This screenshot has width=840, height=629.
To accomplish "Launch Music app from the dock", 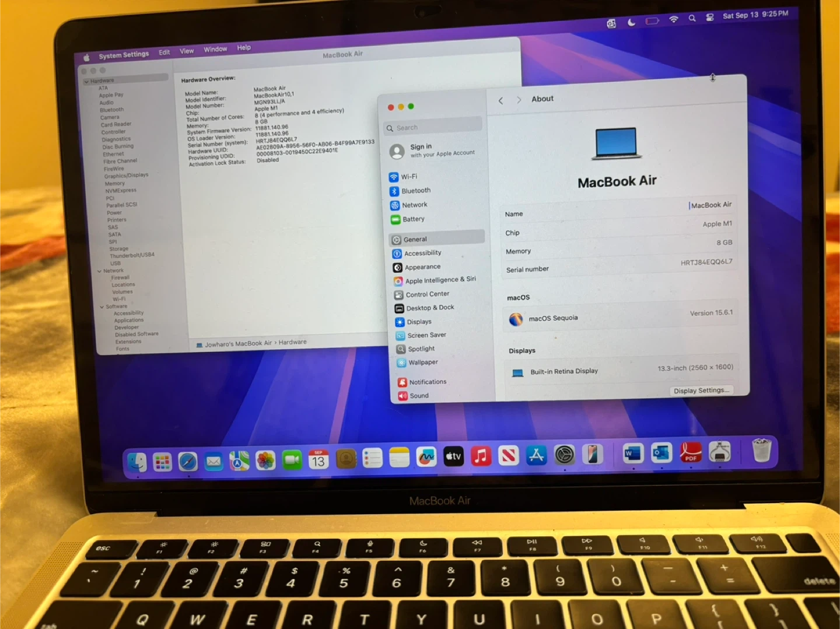I will point(481,456).
